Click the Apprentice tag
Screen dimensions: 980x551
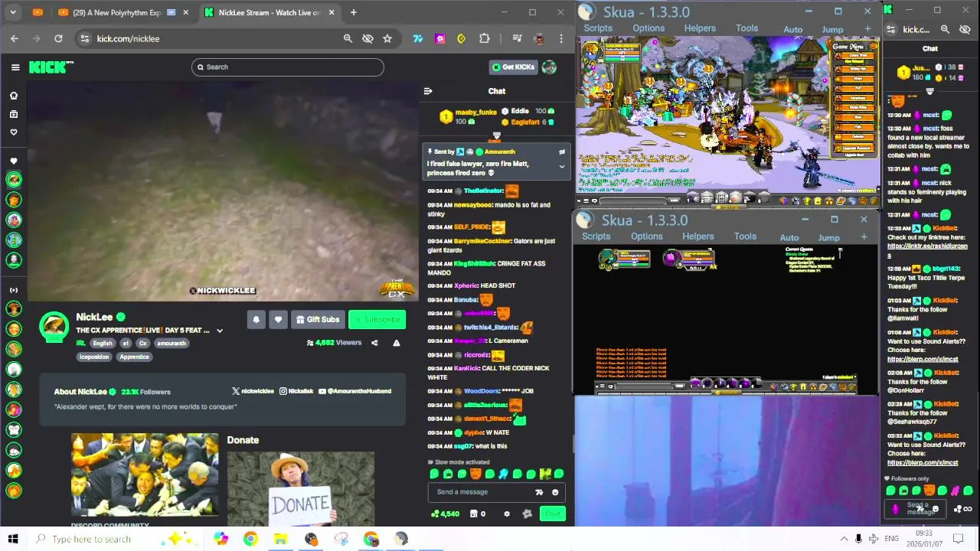134,357
